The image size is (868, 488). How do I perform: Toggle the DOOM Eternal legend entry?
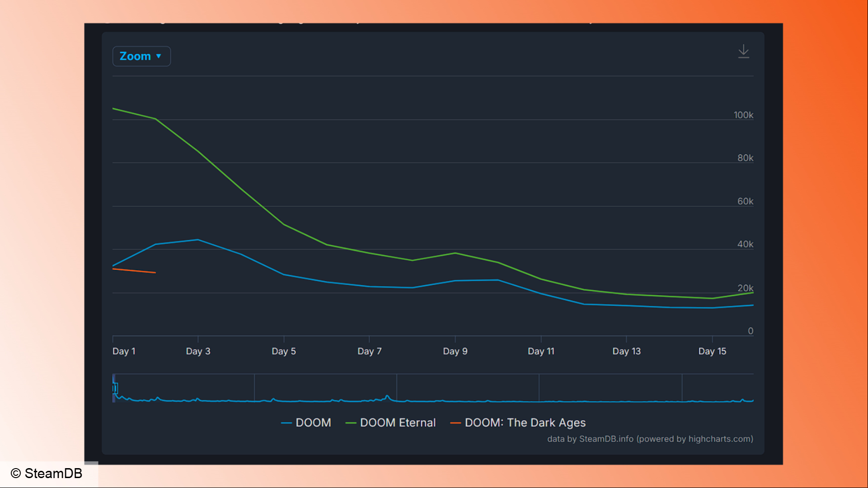click(390, 423)
